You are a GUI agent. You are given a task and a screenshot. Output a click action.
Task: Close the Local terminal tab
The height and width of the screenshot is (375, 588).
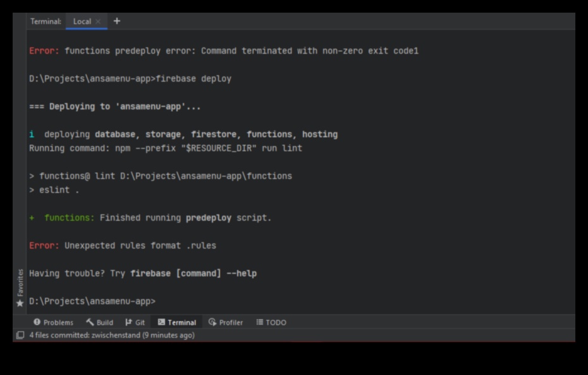[98, 22]
